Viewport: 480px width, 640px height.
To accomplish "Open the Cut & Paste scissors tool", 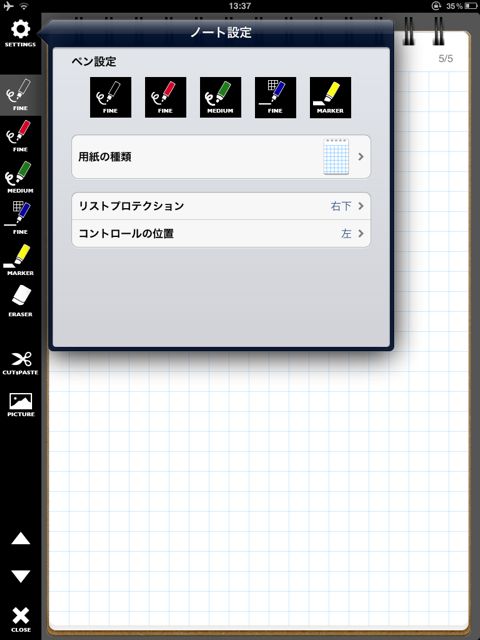I will point(20,363).
